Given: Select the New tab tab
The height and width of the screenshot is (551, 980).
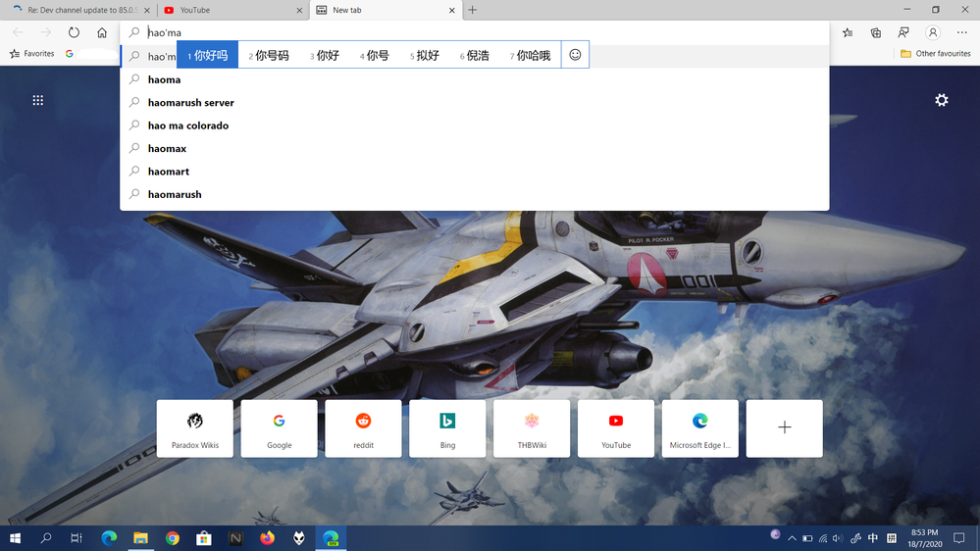Looking at the screenshot, I should [387, 10].
